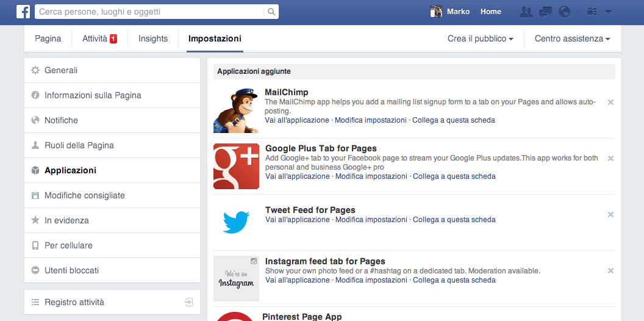This screenshot has width=644, height=321.
Task: Click the MailChimp app title
Action: (287, 92)
